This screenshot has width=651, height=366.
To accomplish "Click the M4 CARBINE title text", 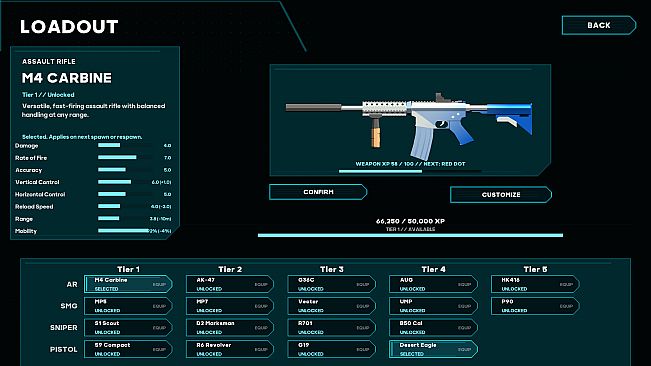I will pyautogui.click(x=67, y=78).
